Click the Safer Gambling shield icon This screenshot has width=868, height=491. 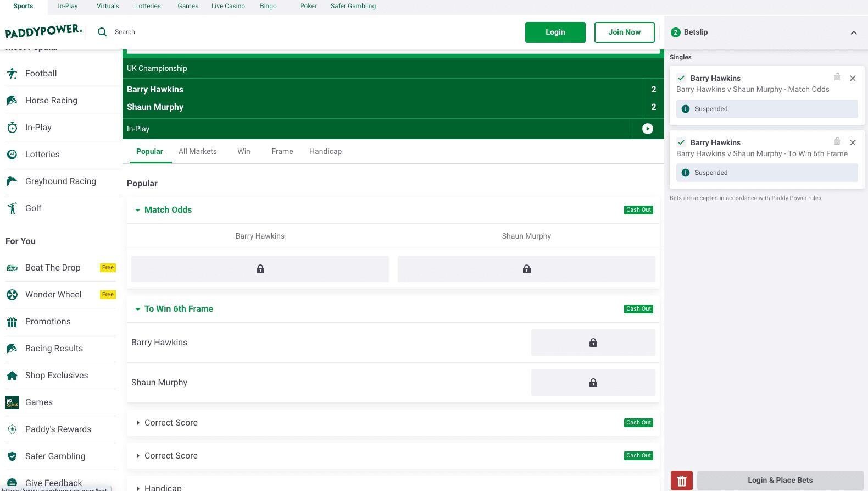(12, 456)
